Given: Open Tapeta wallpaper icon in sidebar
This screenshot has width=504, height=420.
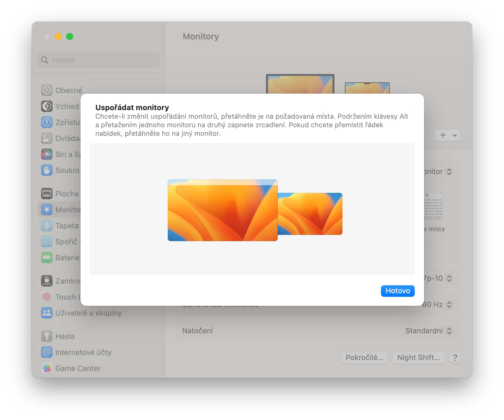Looking at the screenshot, I should [47, 225].
